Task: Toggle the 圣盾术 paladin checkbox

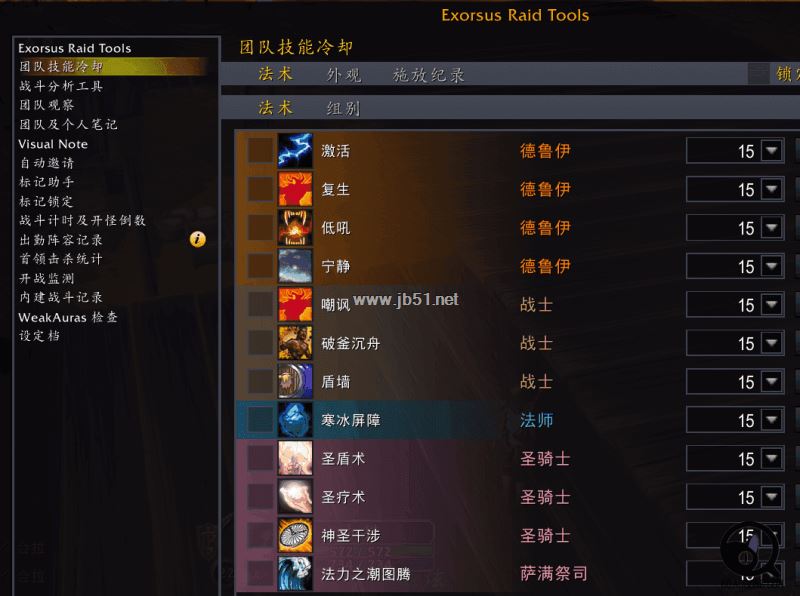Action: 260,458
